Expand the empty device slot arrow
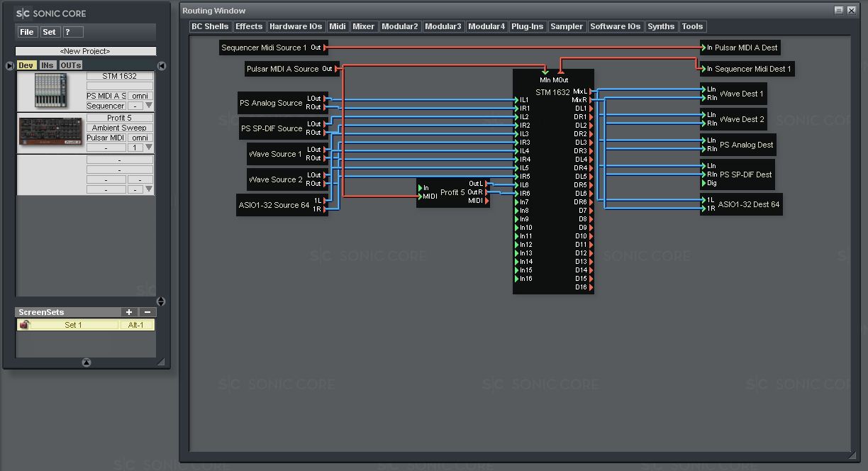 149,189
